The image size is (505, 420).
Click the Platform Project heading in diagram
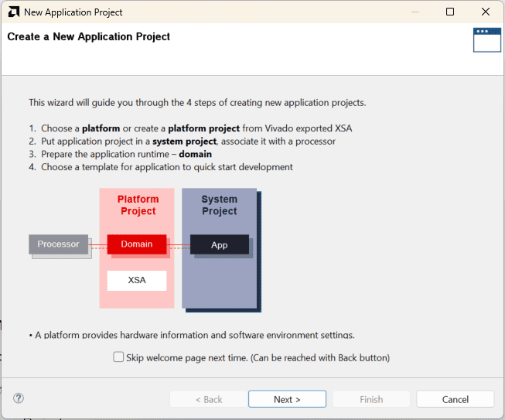[137, 206]
